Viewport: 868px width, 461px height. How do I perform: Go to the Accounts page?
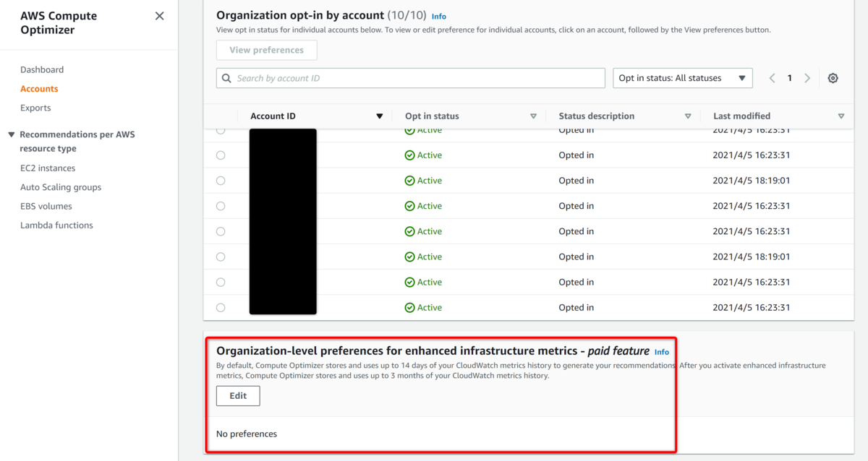[x=39, y=89]
